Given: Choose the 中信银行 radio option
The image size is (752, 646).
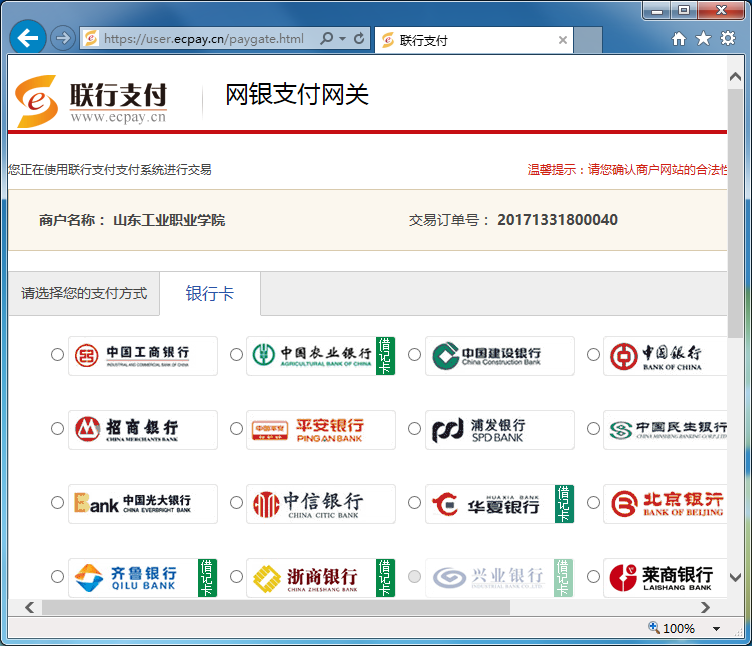Looking at the screenshot, I should click(236, 502).
